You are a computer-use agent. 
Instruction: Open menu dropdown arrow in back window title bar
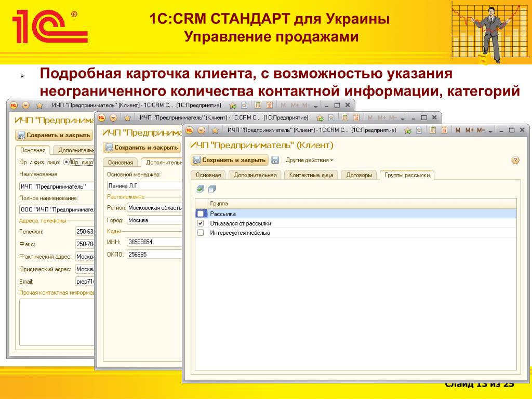point(26,105)
